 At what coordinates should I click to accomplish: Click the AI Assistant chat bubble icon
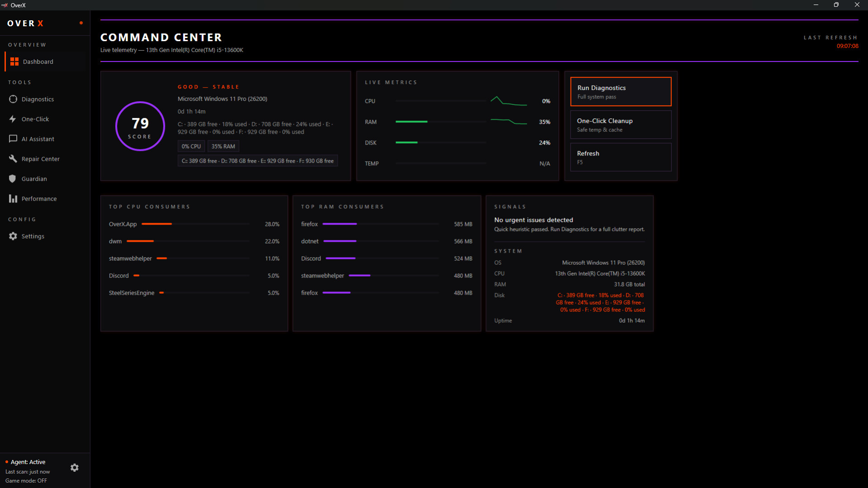click(13, 139)
